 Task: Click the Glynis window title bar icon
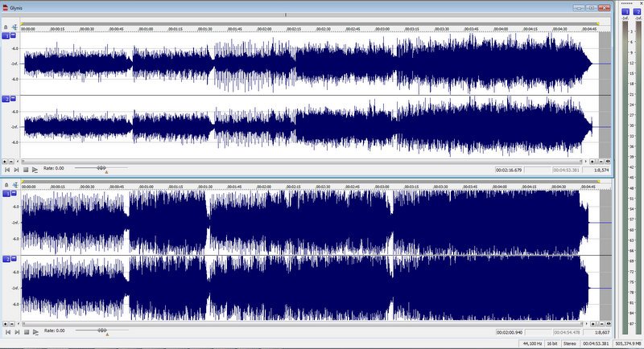[x=6, y=8]
